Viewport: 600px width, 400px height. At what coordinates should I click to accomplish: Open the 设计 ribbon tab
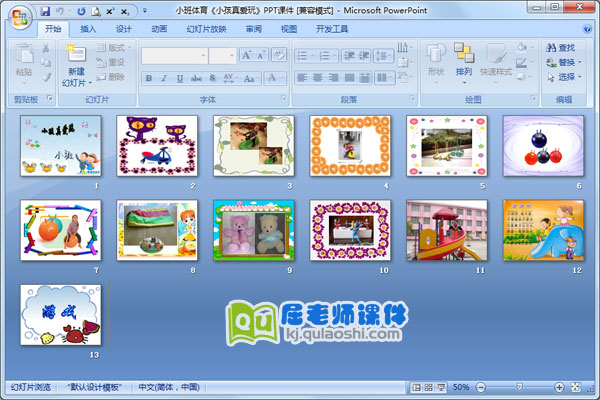[124, 29]
